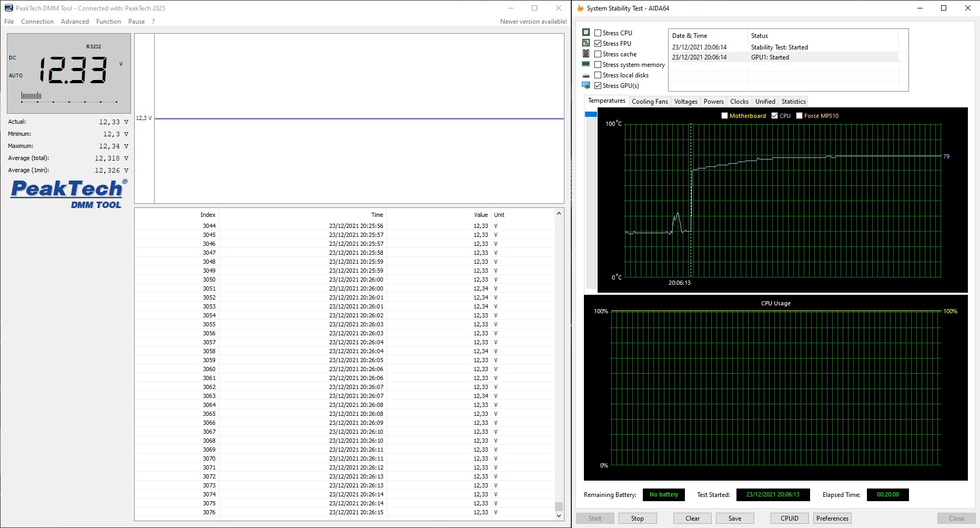Enable the Stress CPU checkbox
Image resolution: width=980 pixels, height=528 pixels.
click(x=598, y=33)
